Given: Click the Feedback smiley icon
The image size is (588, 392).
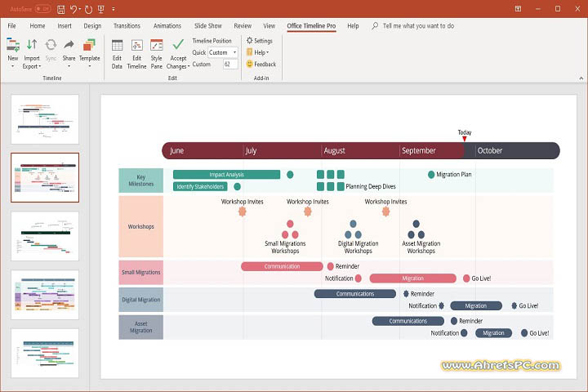Looking at the screenshot, I should [x=249, y=64].
